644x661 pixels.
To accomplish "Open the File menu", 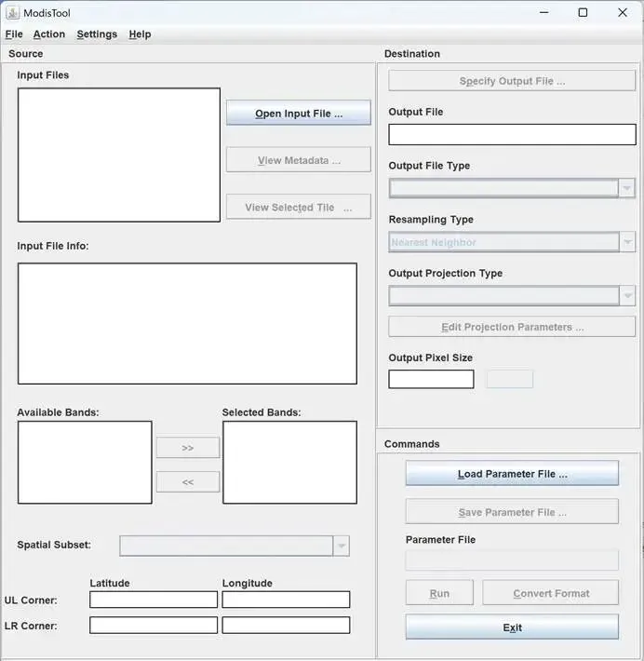I will pyautogui.click(x=14, y=34).
